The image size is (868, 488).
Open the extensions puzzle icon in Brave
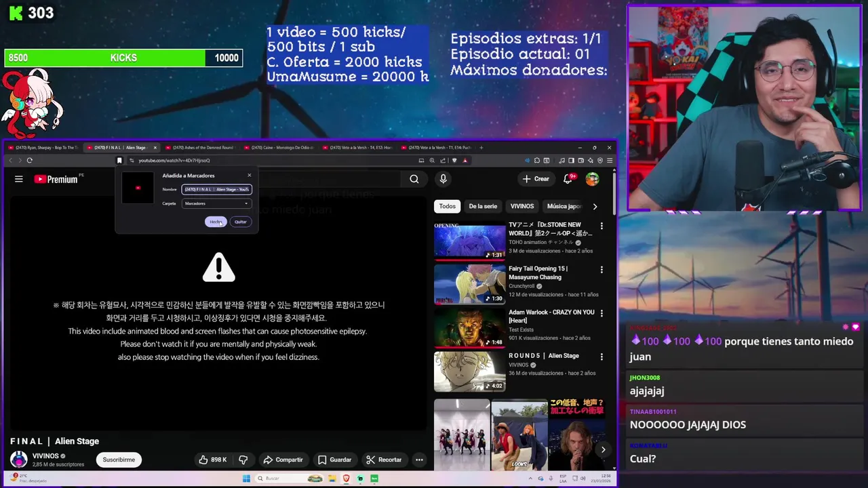[x=537, y=161]
